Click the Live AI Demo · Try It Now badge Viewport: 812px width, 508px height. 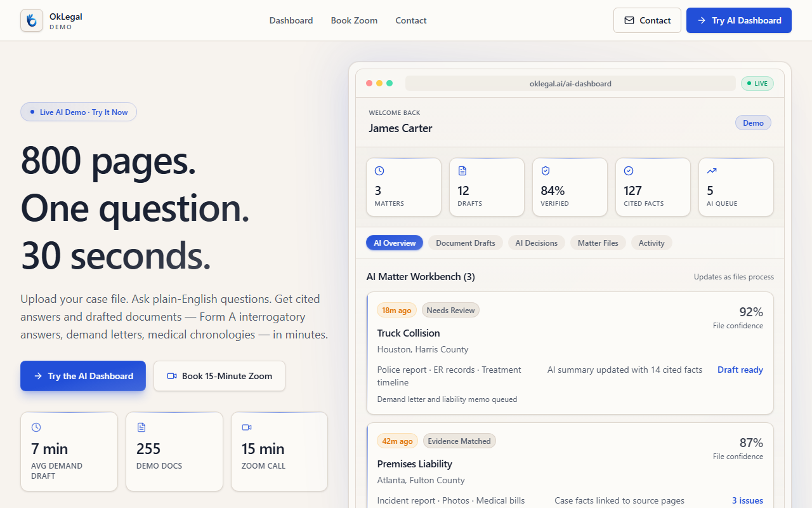[79, 112]
